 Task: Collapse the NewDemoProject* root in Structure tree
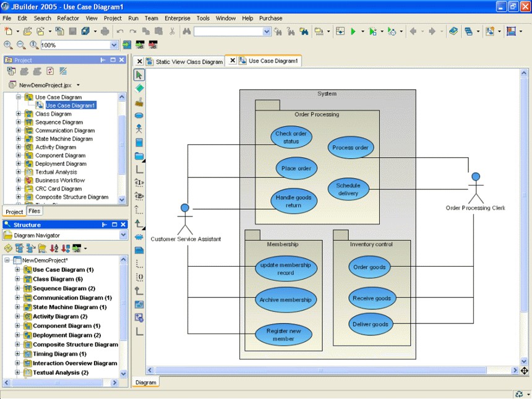tap(7, 260)
